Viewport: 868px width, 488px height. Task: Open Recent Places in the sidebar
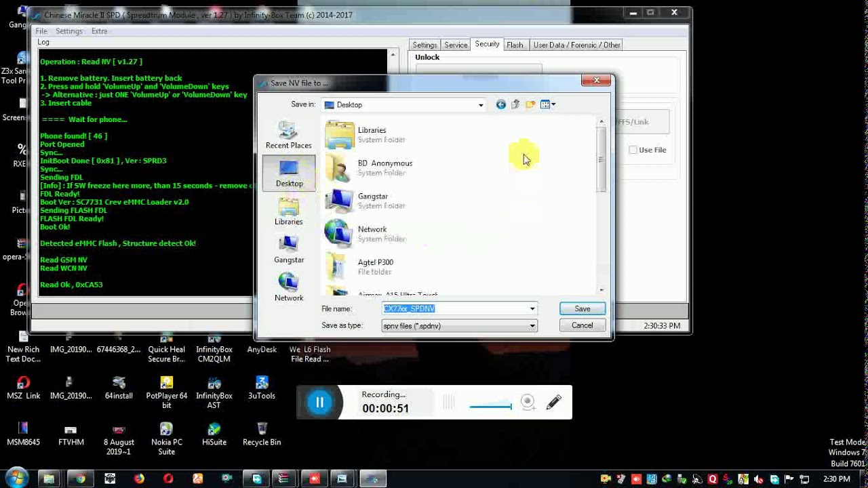(x=289, y=136)
